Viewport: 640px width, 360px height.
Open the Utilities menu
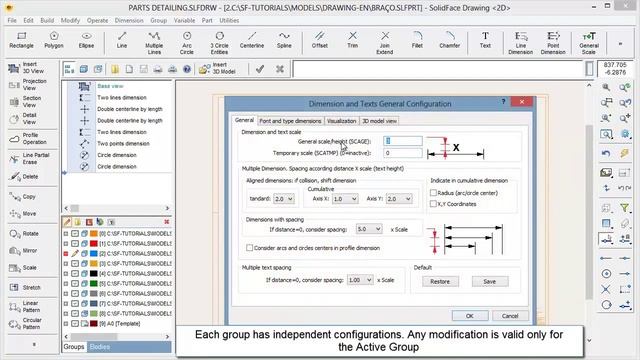229,20
